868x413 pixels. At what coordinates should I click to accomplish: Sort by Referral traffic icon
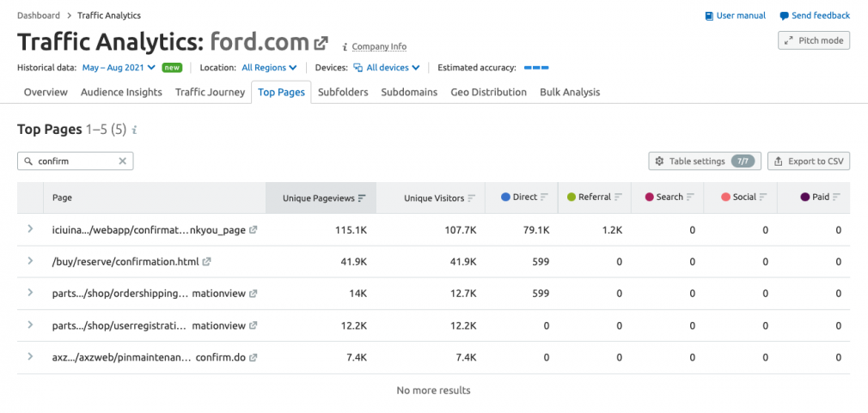[618, 197]
